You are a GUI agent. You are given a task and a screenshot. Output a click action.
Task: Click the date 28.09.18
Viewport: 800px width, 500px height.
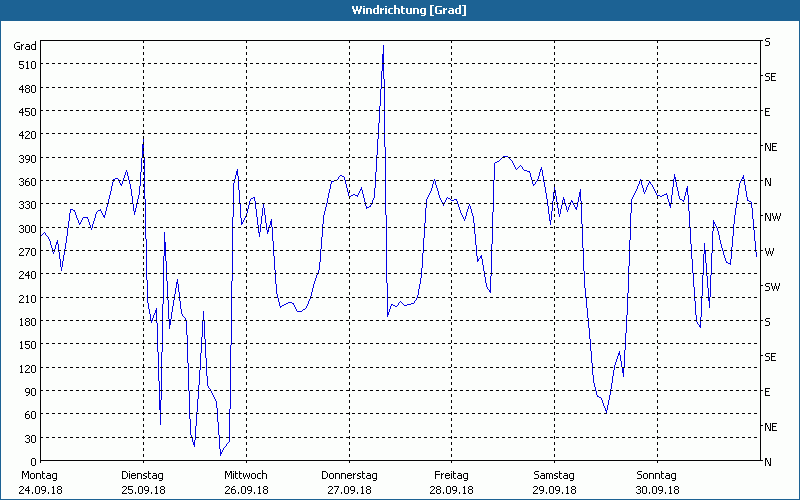pyautogui.click(x=452, y=490)
